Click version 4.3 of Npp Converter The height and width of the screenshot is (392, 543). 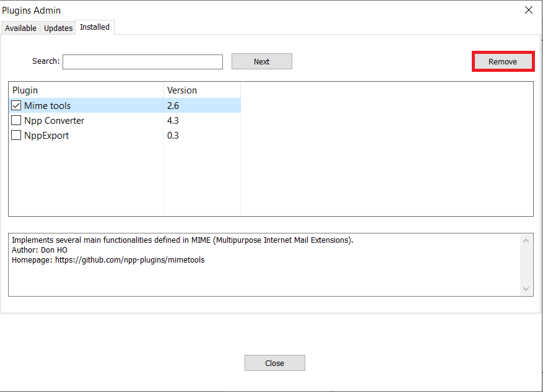coord(173,121)
